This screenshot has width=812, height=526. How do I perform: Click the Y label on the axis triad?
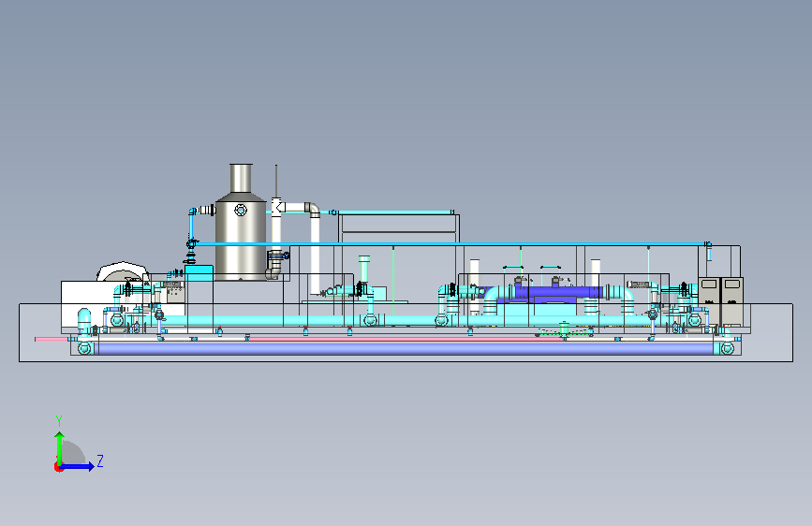[59, 420]
